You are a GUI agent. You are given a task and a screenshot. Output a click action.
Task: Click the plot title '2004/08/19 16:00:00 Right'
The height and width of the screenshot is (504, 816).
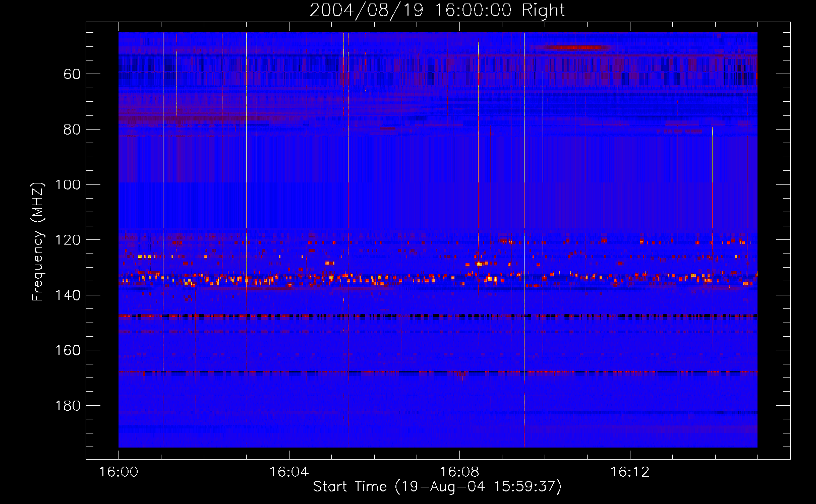(x=437, y=10)
